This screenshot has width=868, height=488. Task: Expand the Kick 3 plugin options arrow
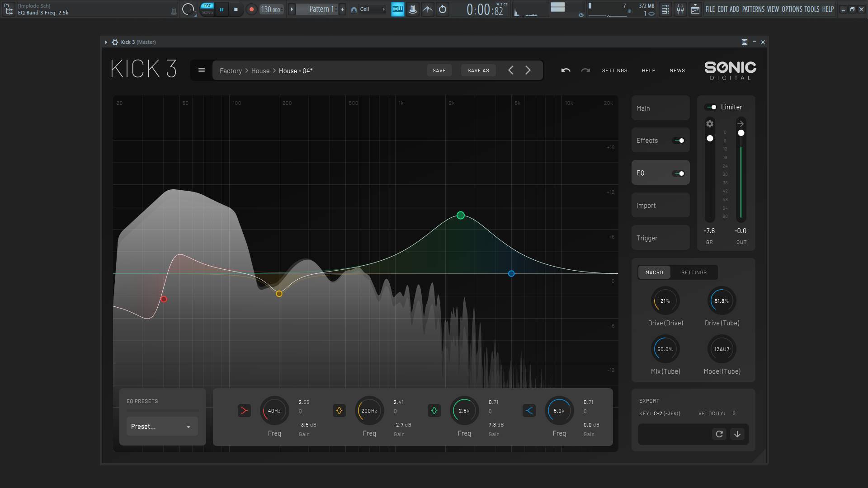point(106,42)
